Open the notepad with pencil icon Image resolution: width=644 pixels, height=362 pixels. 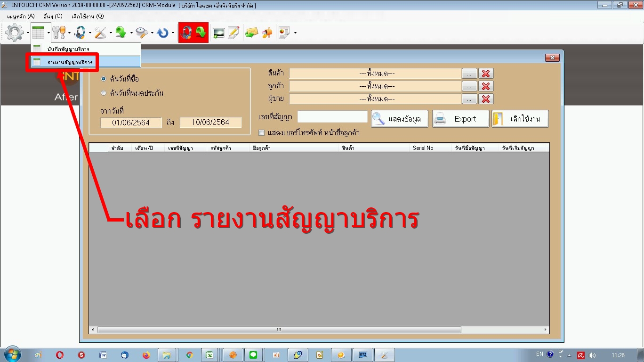[x=233, y=33]
